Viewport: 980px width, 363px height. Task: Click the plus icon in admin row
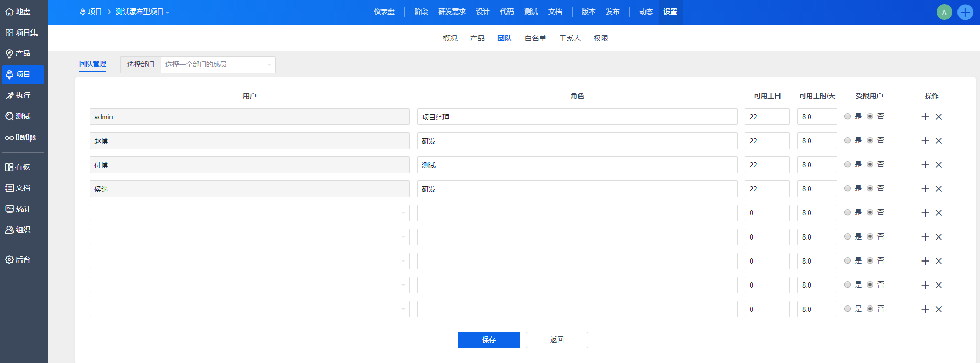[925, 117]
